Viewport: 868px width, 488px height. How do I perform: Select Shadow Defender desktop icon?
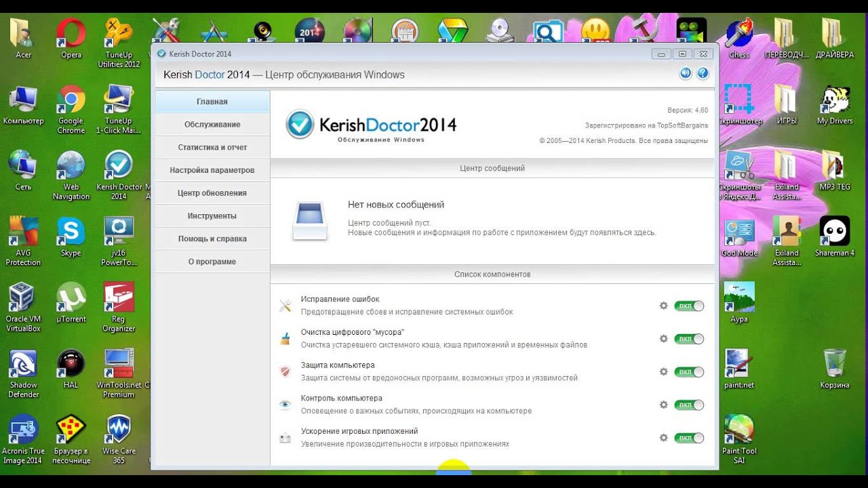click(23, 373)
